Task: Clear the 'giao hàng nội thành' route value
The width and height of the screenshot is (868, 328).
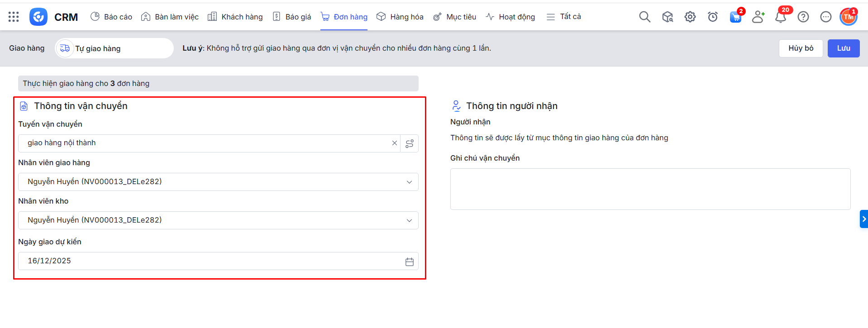Action: point(395,143)
